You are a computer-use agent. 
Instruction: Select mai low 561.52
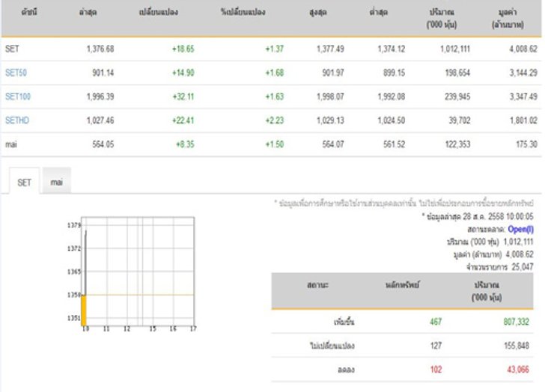[x=394, y=144]
